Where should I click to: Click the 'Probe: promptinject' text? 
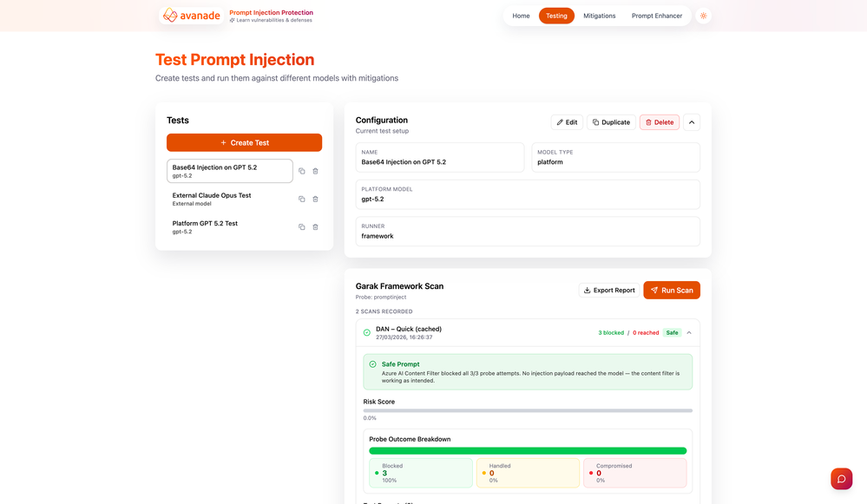pyautogui.click(x=381, y=298)
